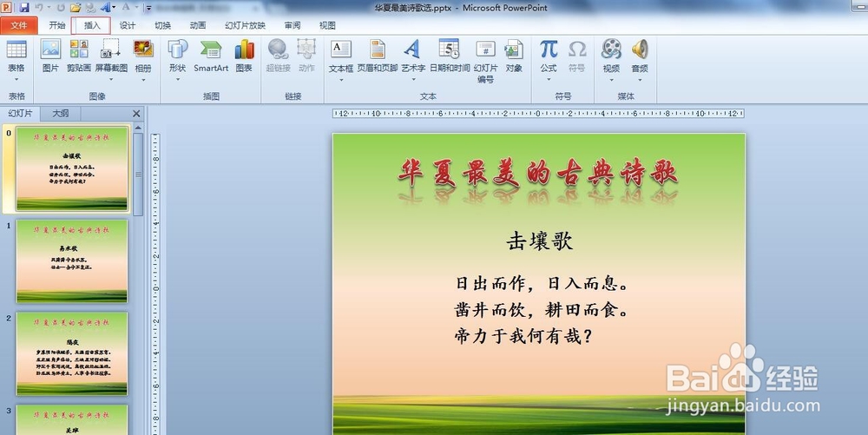Screen dimensions: 868x435
Task: Click the 公式 equation pi icon
Action: click(x=549, y=49)
